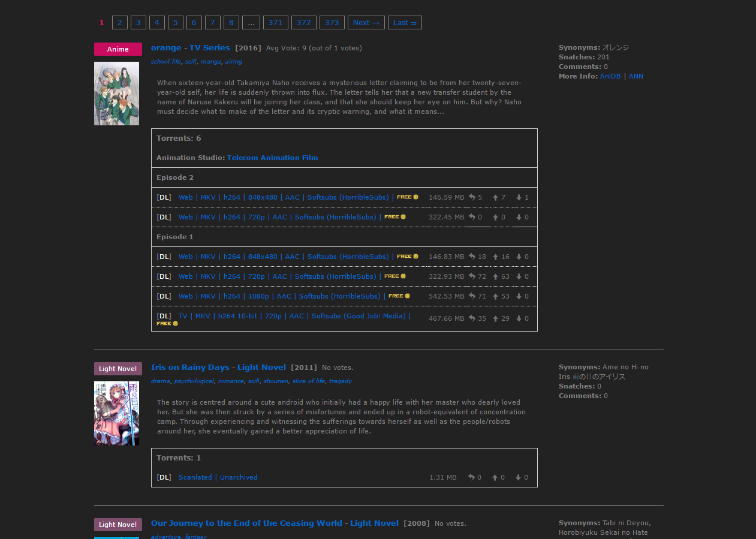This screenshot has width=756, height=539.
Task: Jump to the last page using Last button
Action: tap(404, 22)
